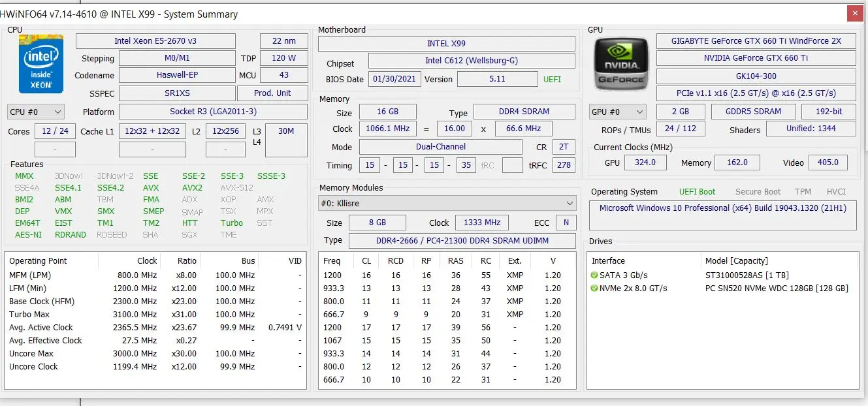
Task: Click the Operating Point column header
Action: click(52, 261)
